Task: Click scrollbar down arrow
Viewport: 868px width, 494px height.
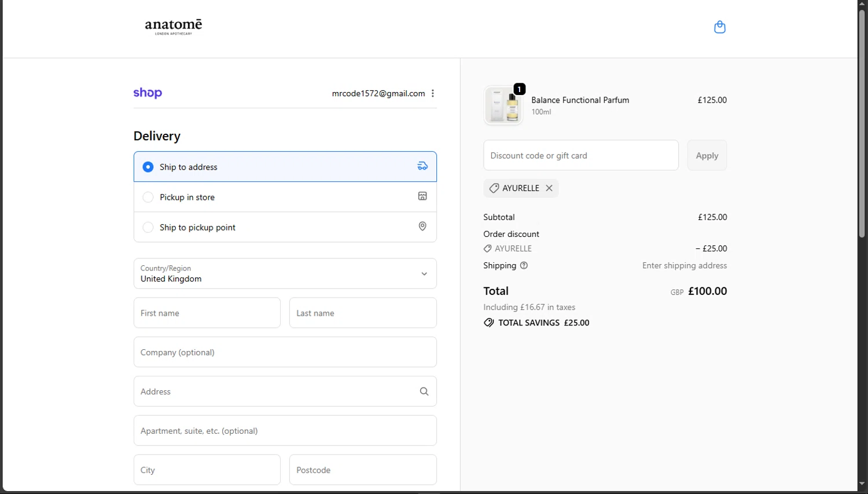Action: [862, 484]
